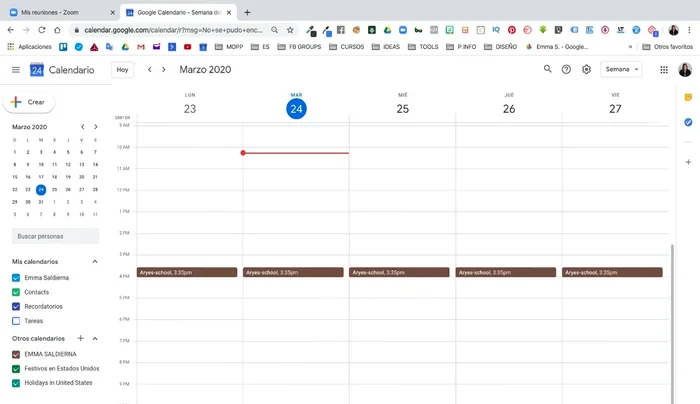This screenshot has width=700, height=404.
Task: Collapse the Mis calendarios section
Action: pyautogui.click(x=95, y=262)
